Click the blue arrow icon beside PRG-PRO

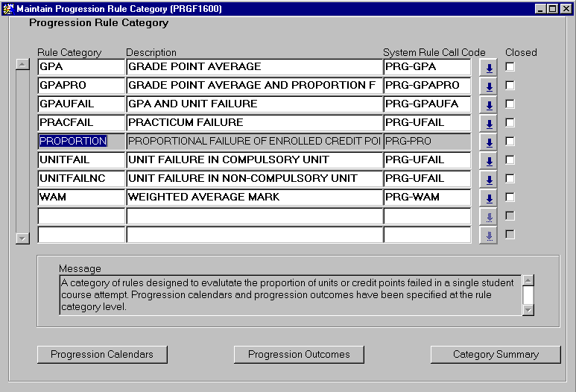pos(489,142)
